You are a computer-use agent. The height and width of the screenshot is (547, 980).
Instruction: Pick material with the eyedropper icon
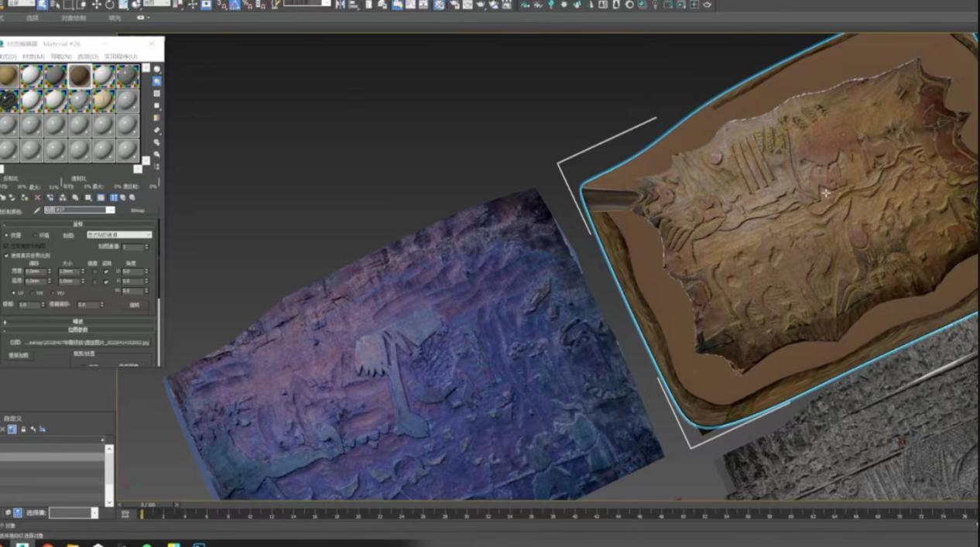click(36, 210)
